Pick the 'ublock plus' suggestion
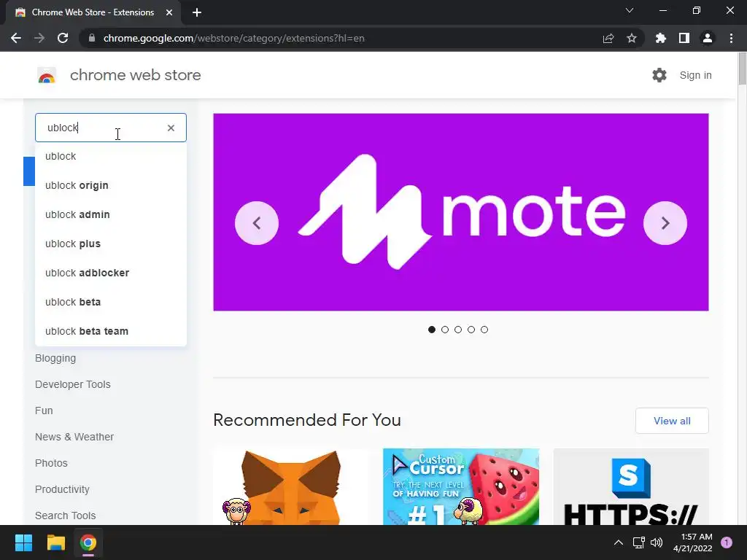Image resolution: width=747 pixels, height=560 pixels. point(111,244)
